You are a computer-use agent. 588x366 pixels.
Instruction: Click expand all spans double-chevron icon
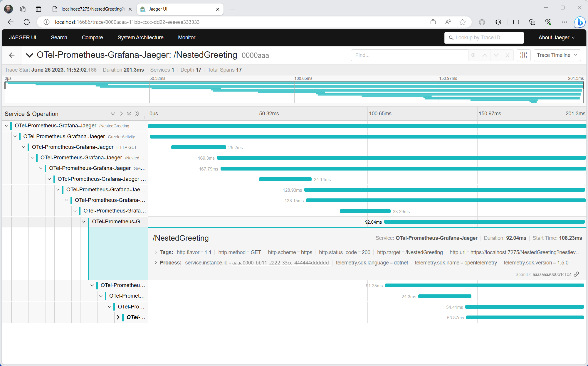129,114
